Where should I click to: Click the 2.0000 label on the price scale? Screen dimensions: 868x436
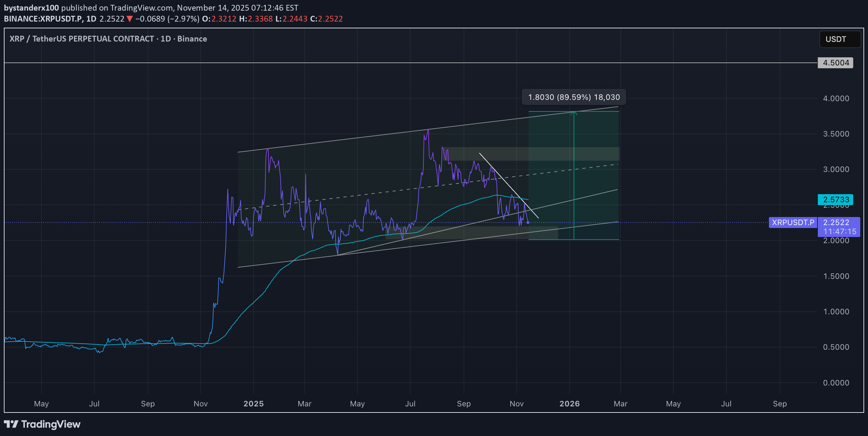tap(837, 241)
